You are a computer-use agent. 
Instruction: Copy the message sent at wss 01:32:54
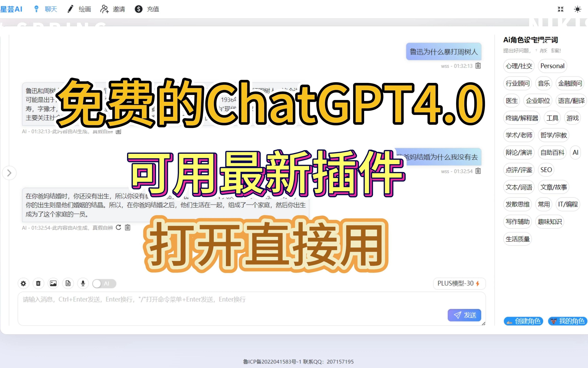[478, 171]
